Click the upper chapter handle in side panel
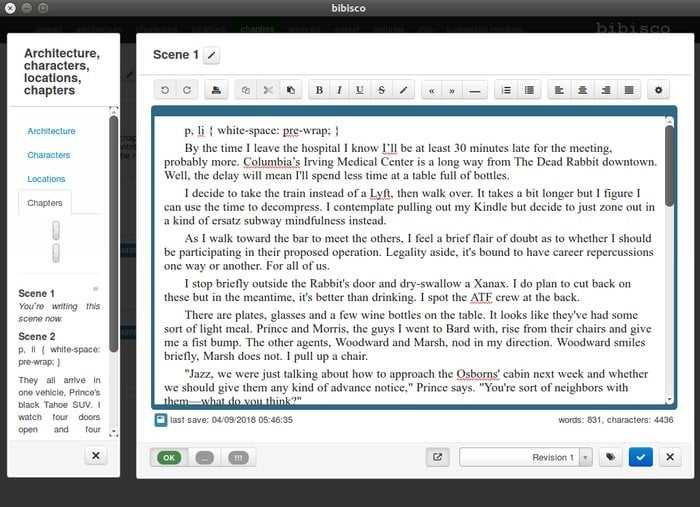The width and height of the screenshot is (700, 507). pyautogui.click(x=56, y=231)
